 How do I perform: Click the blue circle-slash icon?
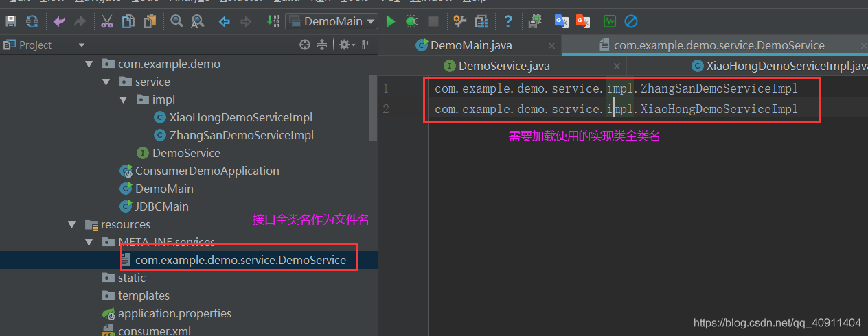pyautogui.click(x=630, y=21)
